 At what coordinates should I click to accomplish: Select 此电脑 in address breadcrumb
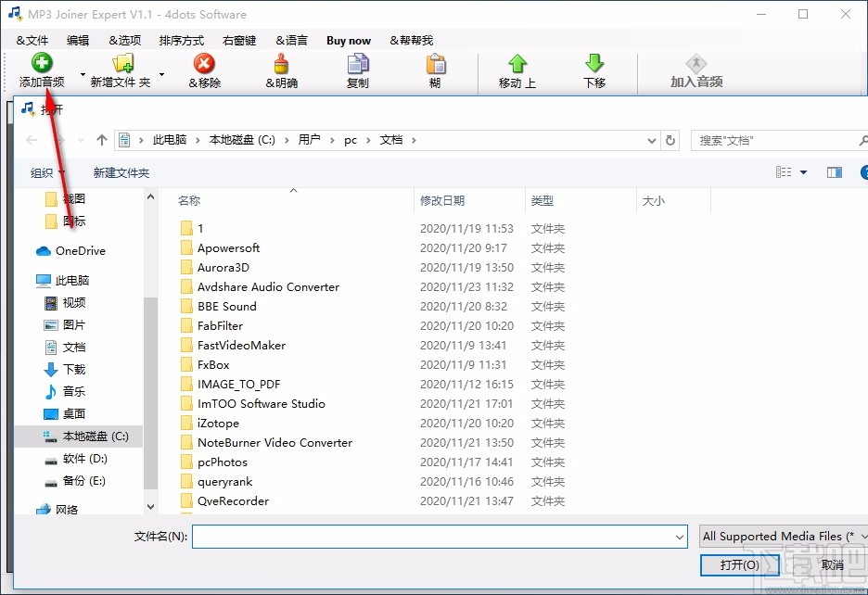pos(170,140)
